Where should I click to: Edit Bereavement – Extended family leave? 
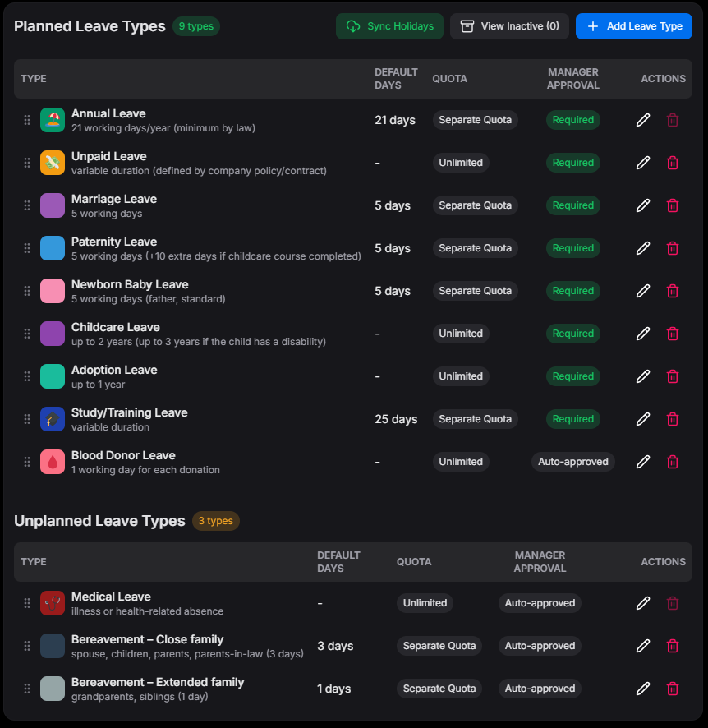click(643, 689)
